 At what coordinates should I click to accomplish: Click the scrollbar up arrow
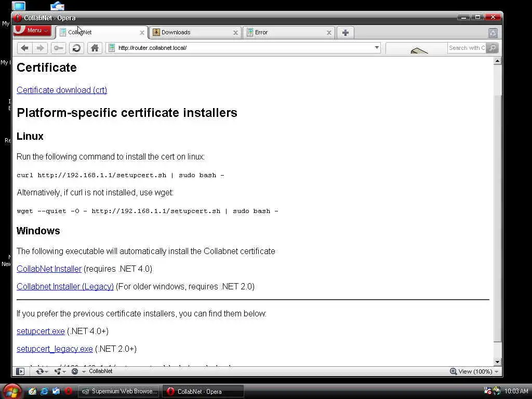[497, 61]
